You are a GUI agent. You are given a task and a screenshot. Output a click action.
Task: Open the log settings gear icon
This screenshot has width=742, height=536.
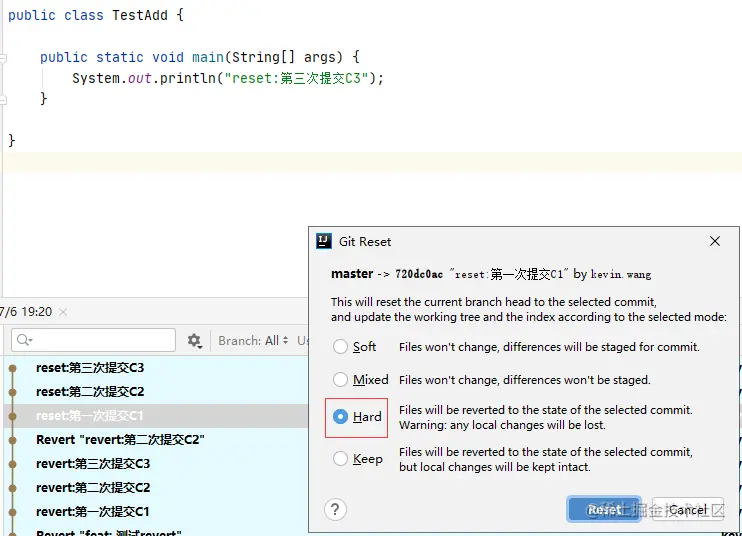194,341
